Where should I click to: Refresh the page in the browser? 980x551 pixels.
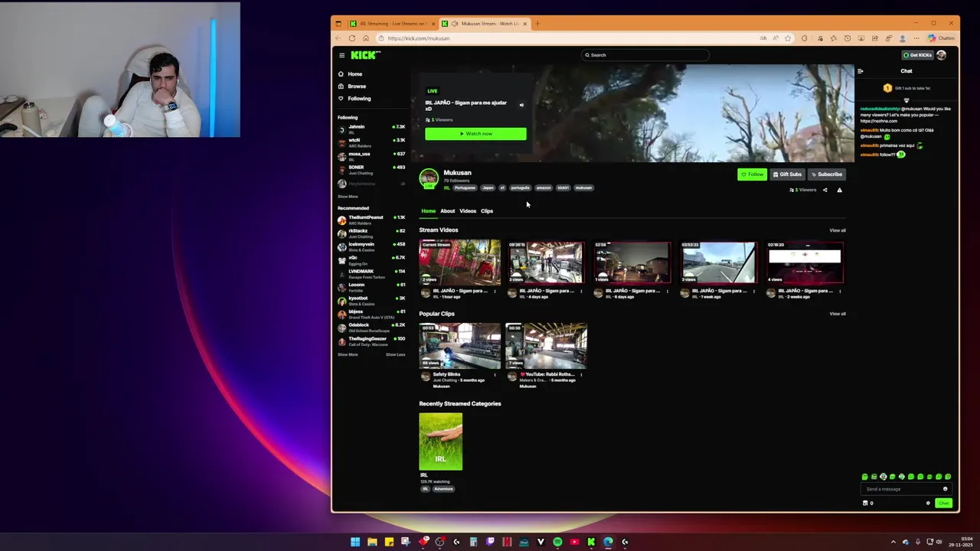[x=352, y=38]
